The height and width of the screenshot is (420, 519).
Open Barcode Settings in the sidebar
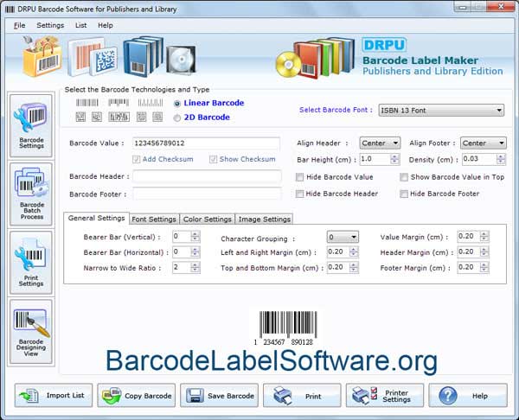pyautogui.click(x=30, y=124)
